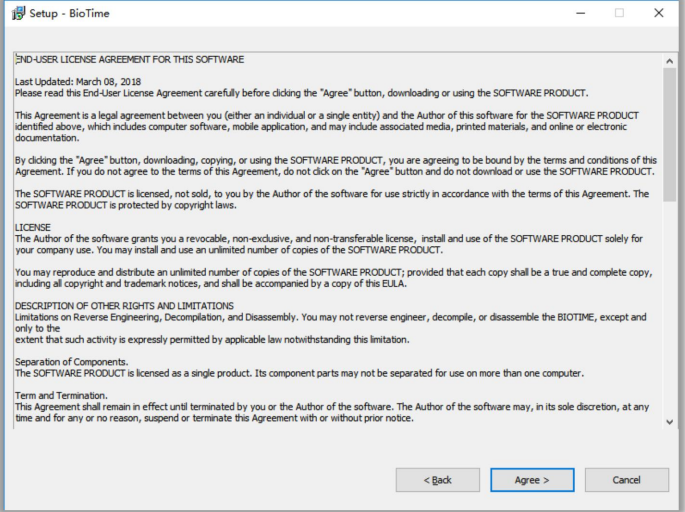Close the installer with the X button
685x512 pixels.
pyautogui.click(x=659, y=13)
